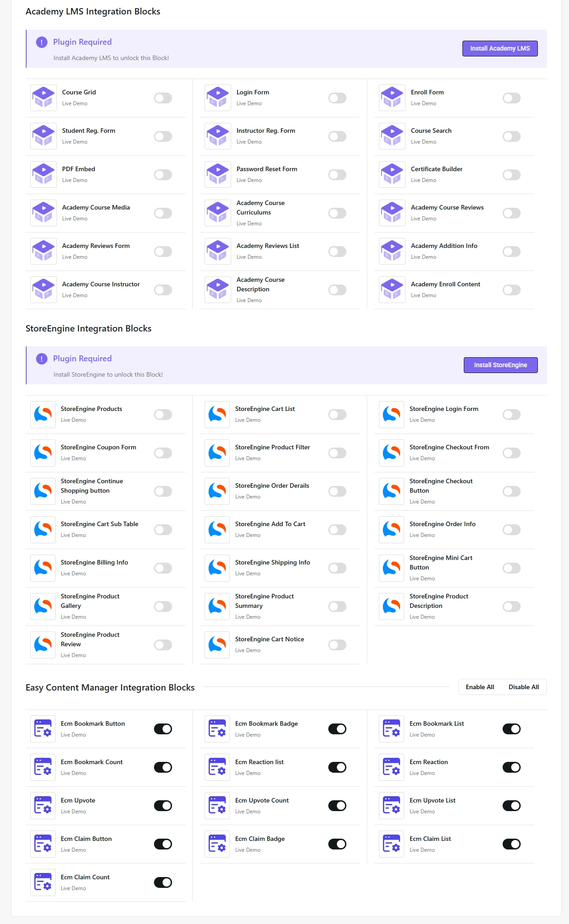Click the Ecm Upvote Count block icon

point(217,805)
